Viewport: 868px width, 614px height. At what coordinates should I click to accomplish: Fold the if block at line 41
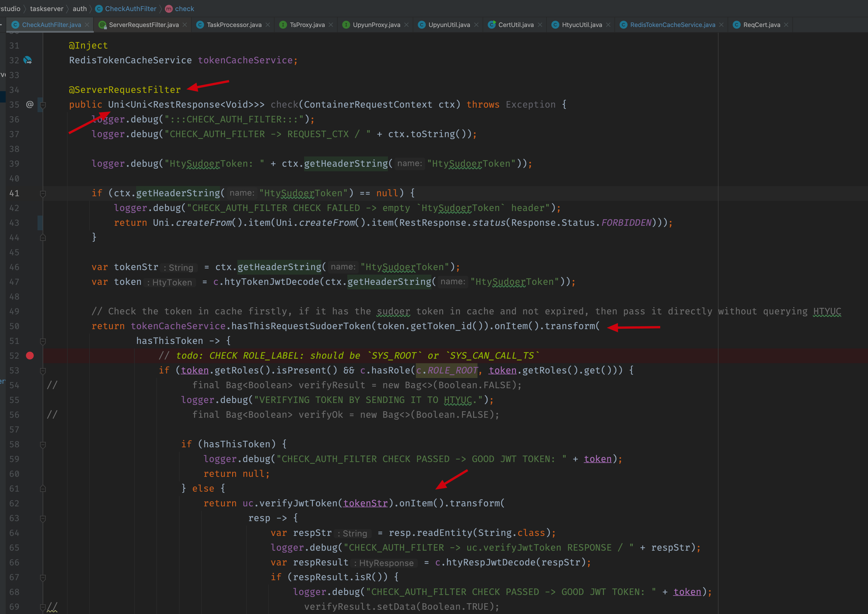(x=43, y=194)
